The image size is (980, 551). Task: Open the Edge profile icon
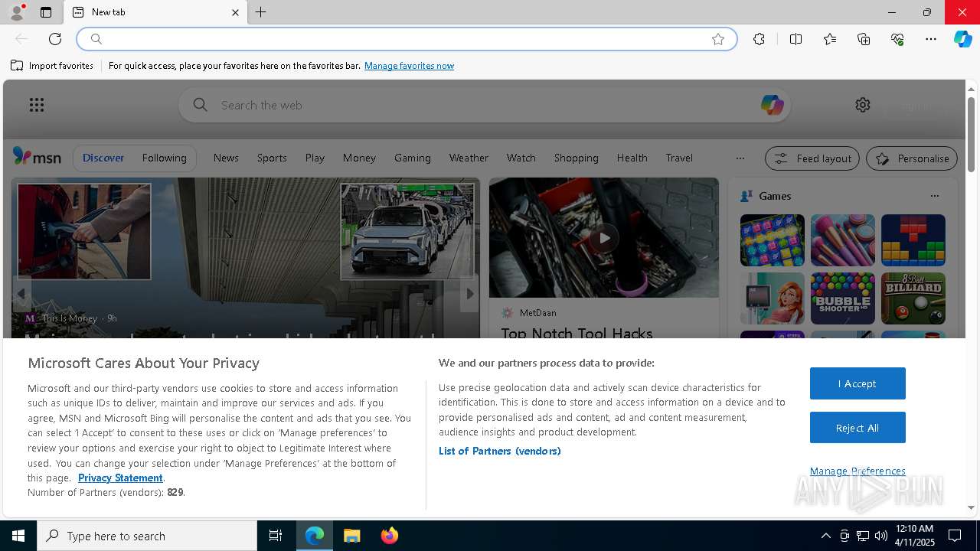click(16, 12)
